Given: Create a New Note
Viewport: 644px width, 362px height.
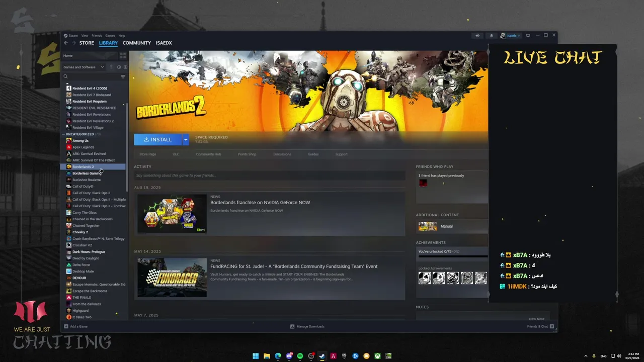Looking at the screenshot, I should [537, 319].
